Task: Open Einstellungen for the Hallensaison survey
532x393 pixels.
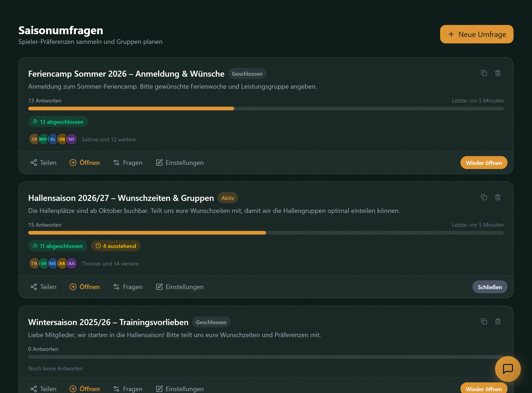Action: coord(180,287)
